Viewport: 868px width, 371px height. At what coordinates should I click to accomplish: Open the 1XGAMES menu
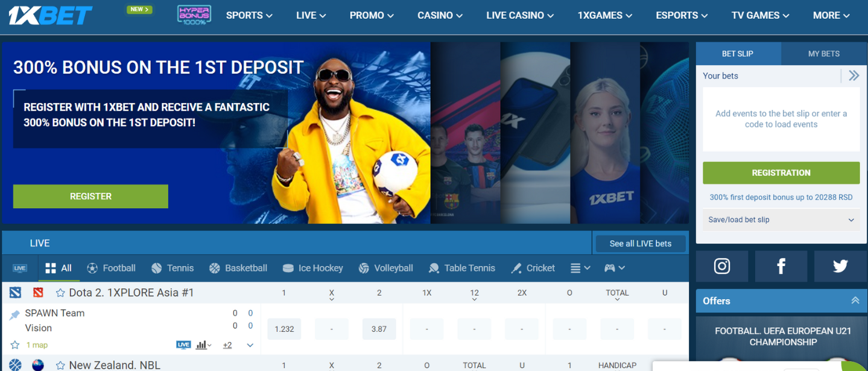pyautogui.click(x=605, y=16)
